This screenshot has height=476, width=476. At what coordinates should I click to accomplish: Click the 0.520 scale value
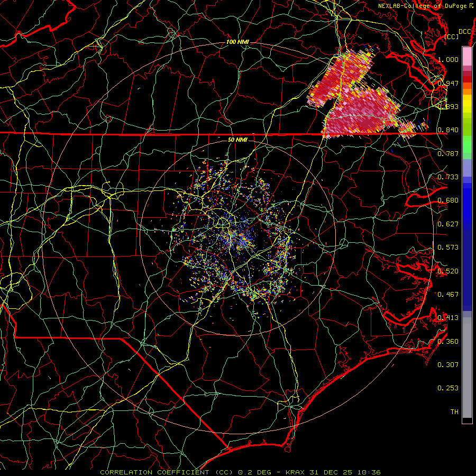[448, 271]
